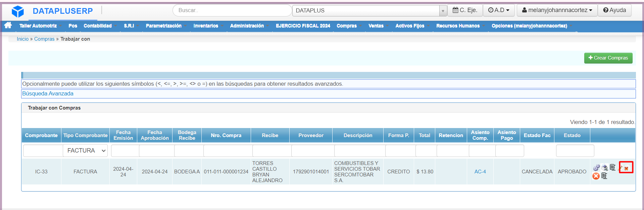Sort by Fecha Aprobación column header
Screen dimensions: 644x210
pos(155,135)
